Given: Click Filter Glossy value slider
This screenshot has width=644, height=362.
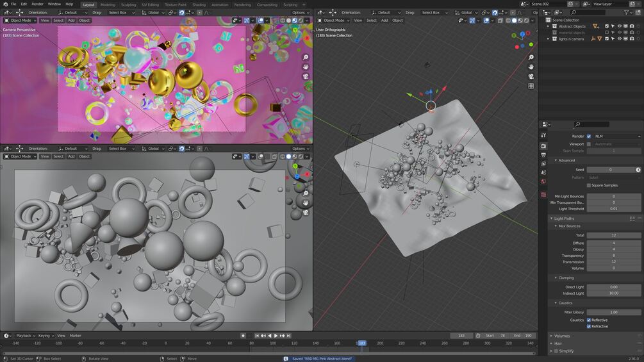Looking at the screenshot, I should (614, 312).
